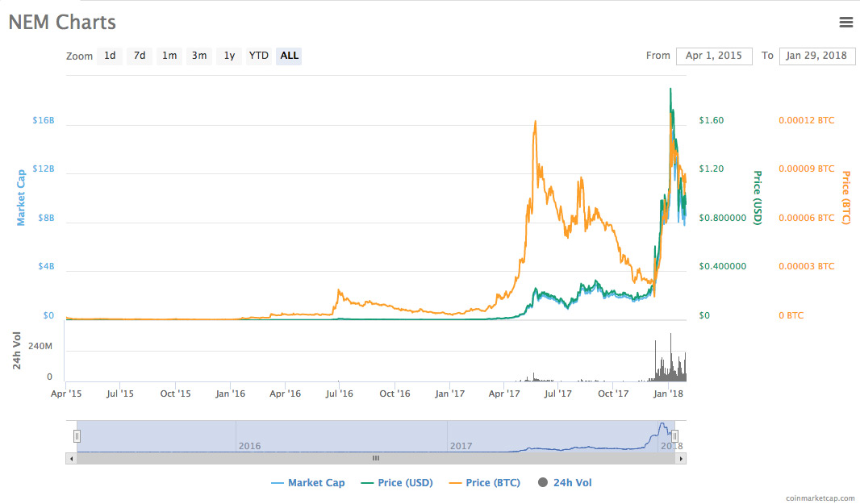The width and height of the screenshot is (860, 504).
Task: Select the 7d zoom range
Action: pyautogui.click(x=139, y=56)
